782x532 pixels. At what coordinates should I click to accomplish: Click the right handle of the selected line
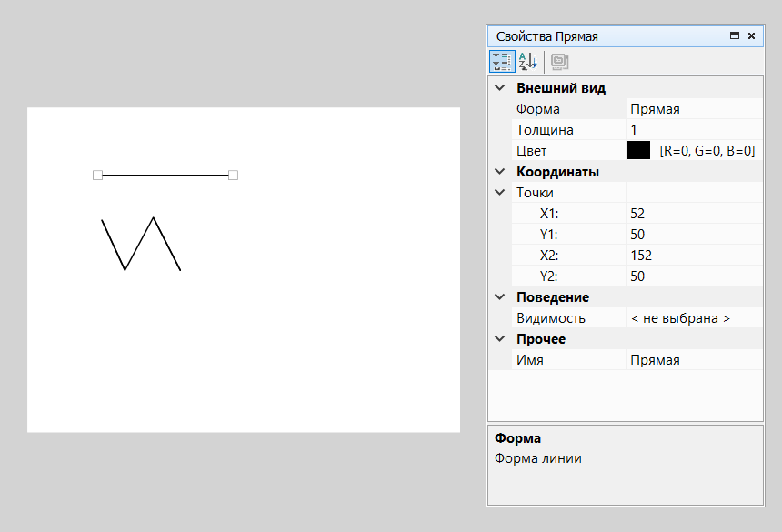tap(233, 175)
